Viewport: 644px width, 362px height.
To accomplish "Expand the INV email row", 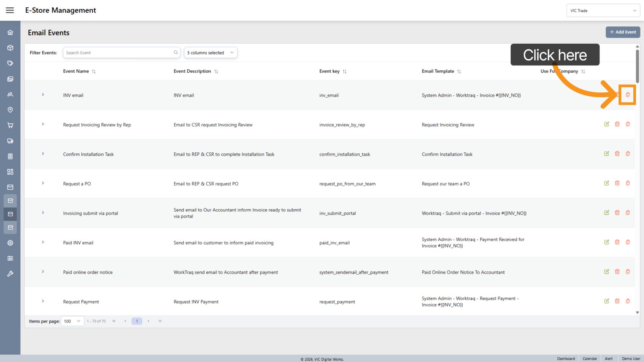I will [x=43, y=95].
